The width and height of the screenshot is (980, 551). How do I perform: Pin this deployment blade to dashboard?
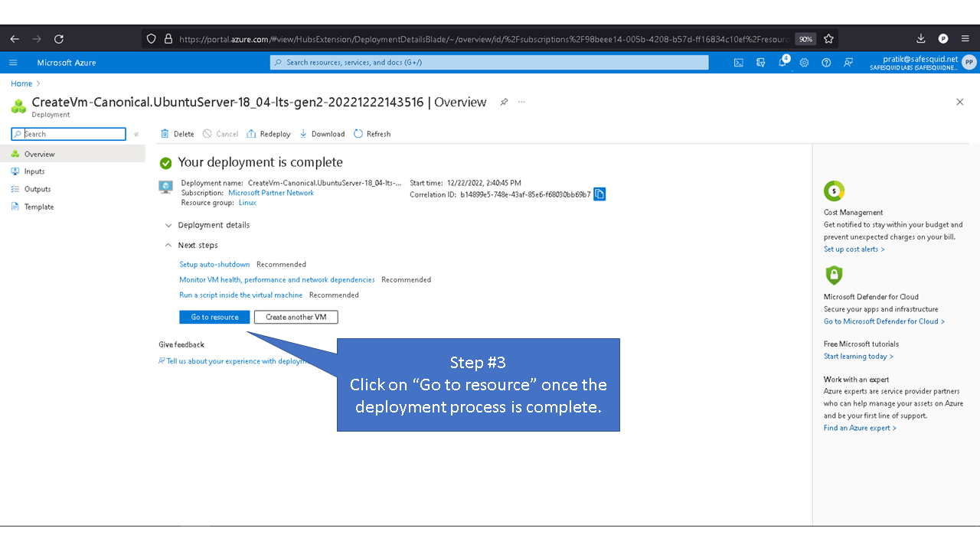(504, 102)
